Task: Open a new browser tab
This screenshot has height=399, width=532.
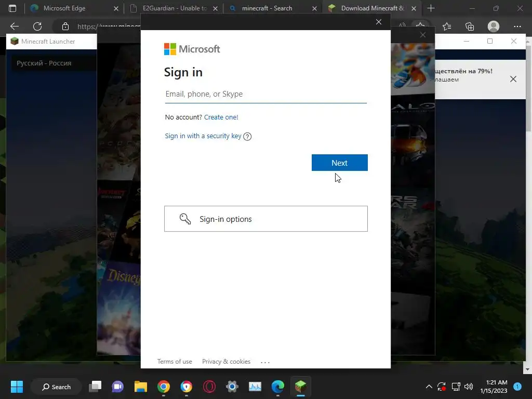Action: click(431, 8)
